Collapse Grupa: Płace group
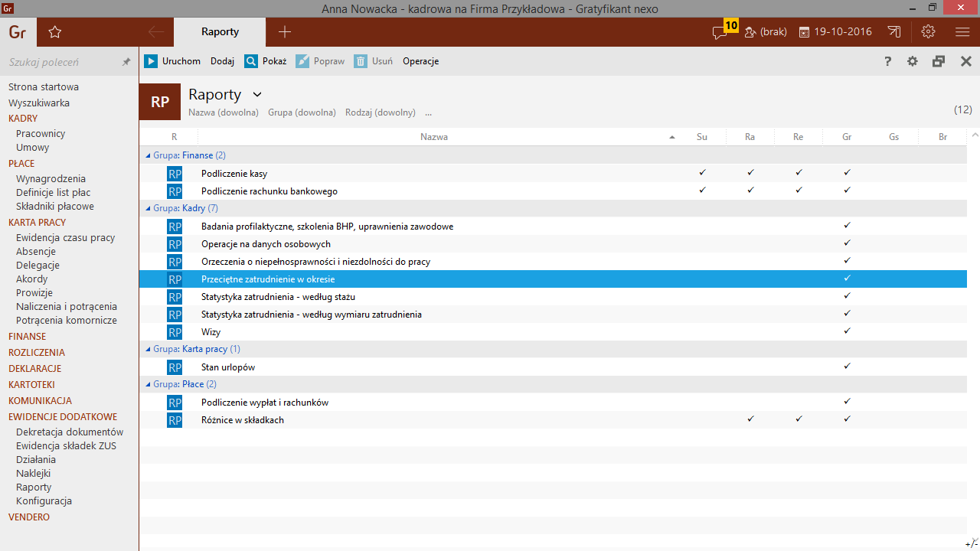This screenshot has width=980, height=551. (x=149, y=384)
